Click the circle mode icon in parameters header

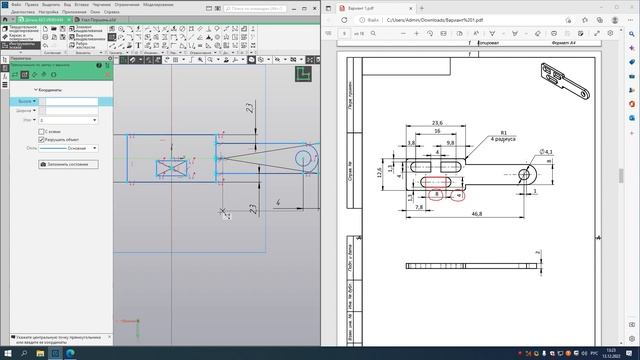pos(53,75)
